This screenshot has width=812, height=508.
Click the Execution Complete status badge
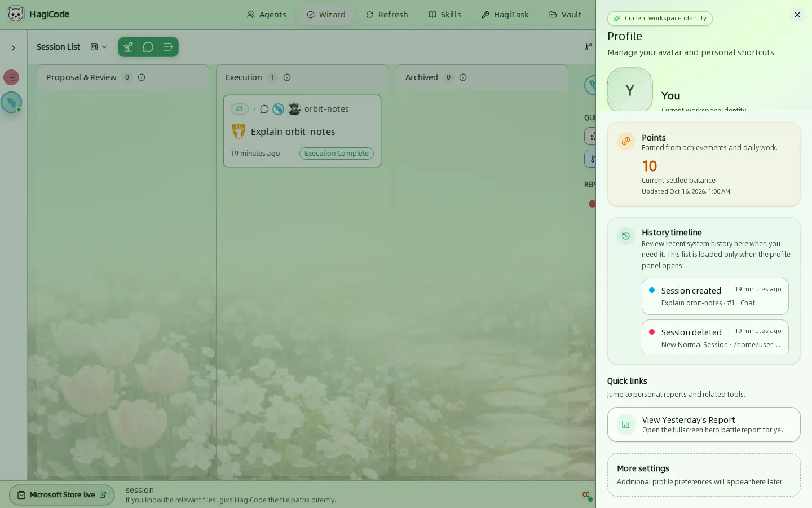[337, 154]
